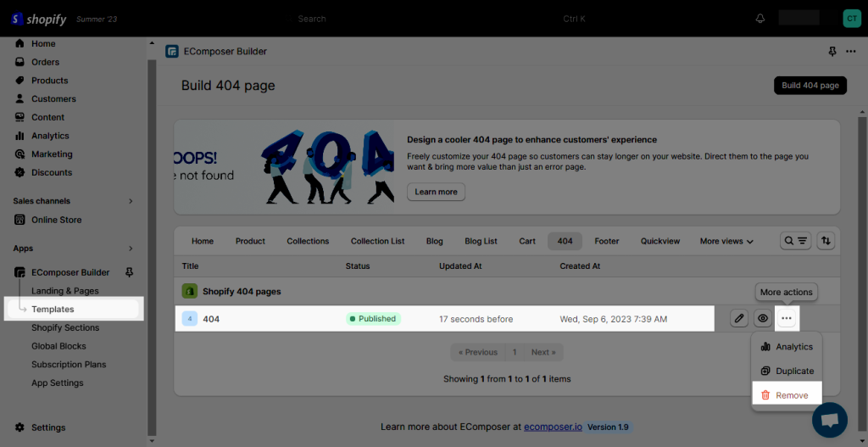Click the 404 template title
Screen dimensions: 868x447
click(x=211, y=319)
